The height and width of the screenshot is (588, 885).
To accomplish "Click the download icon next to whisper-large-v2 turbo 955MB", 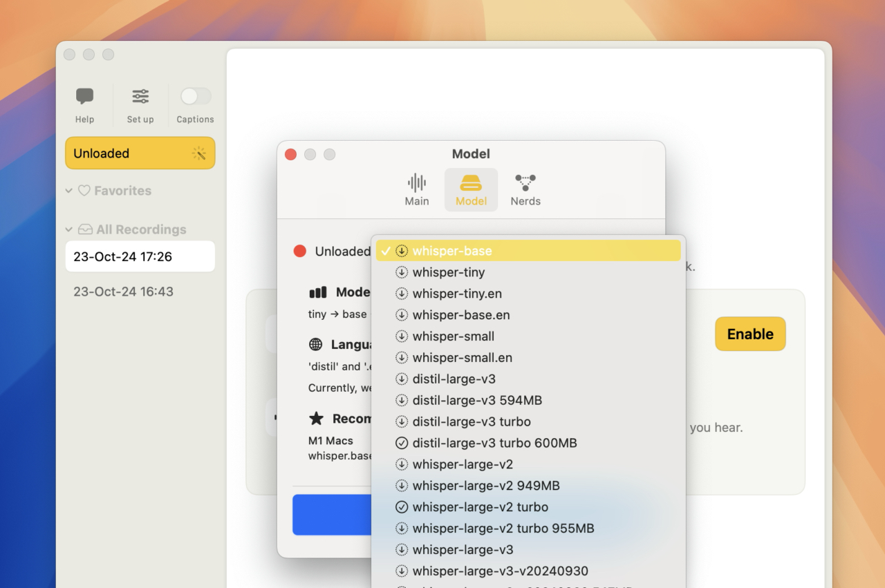I will click(402, 529).
